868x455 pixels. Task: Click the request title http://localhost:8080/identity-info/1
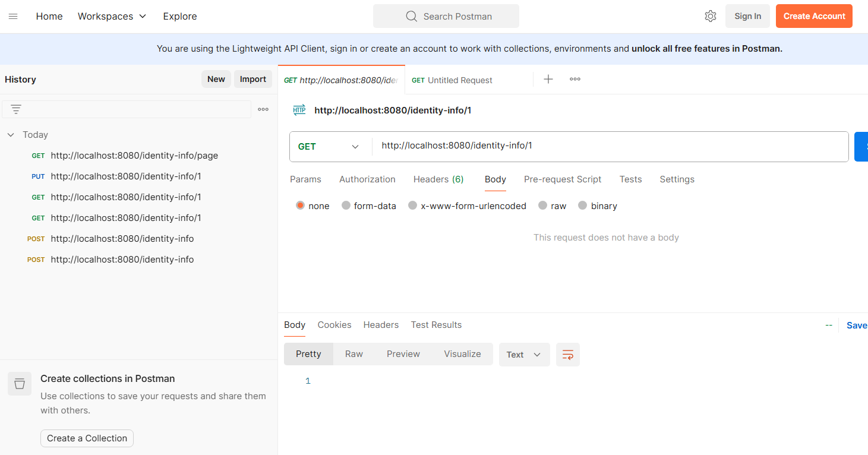393,110
